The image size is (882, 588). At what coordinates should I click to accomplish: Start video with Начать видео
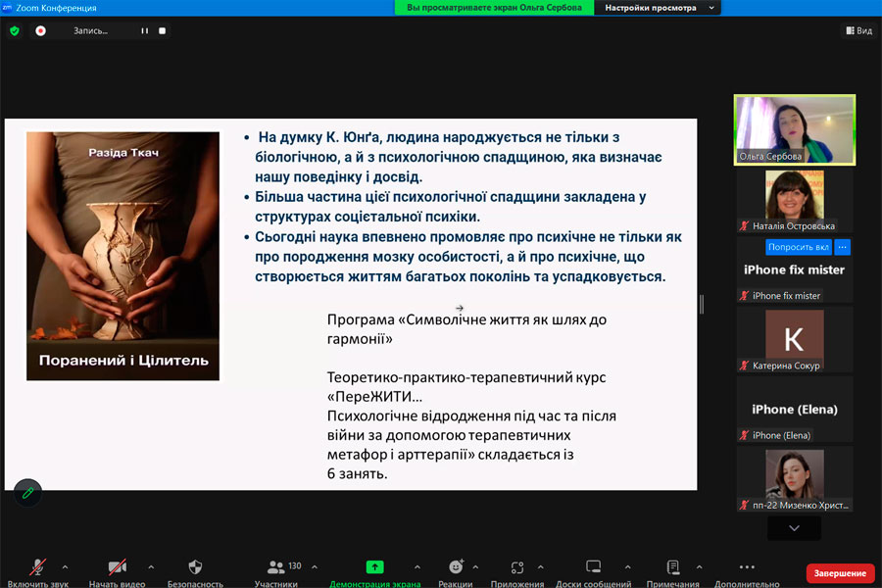click(117, 572)
